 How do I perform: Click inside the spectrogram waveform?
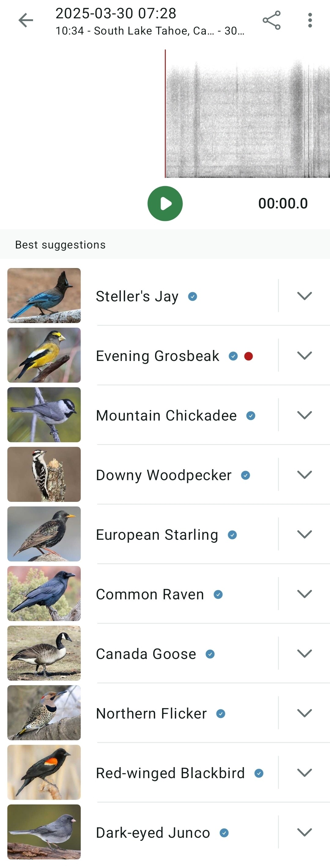coord(247,114)
